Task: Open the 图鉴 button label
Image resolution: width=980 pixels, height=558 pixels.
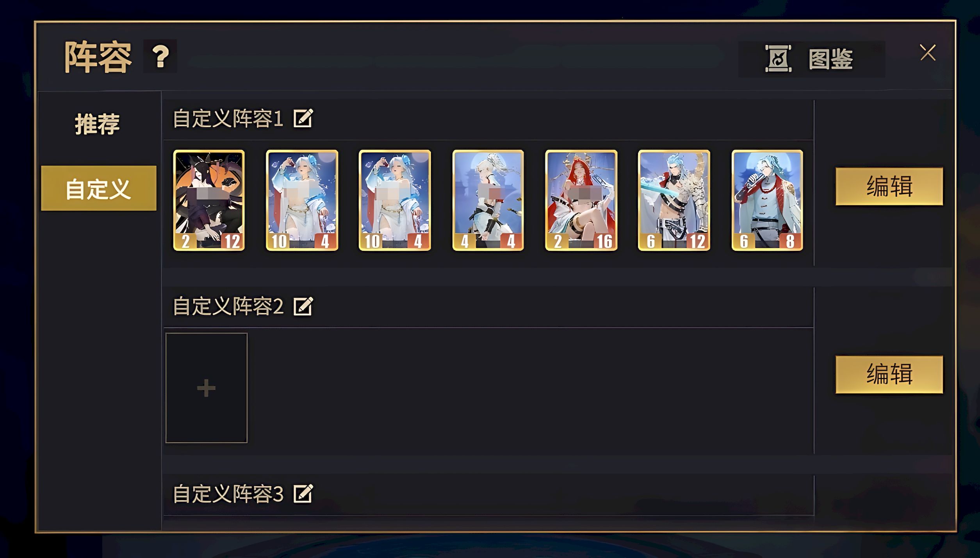Action: [830, 59]
